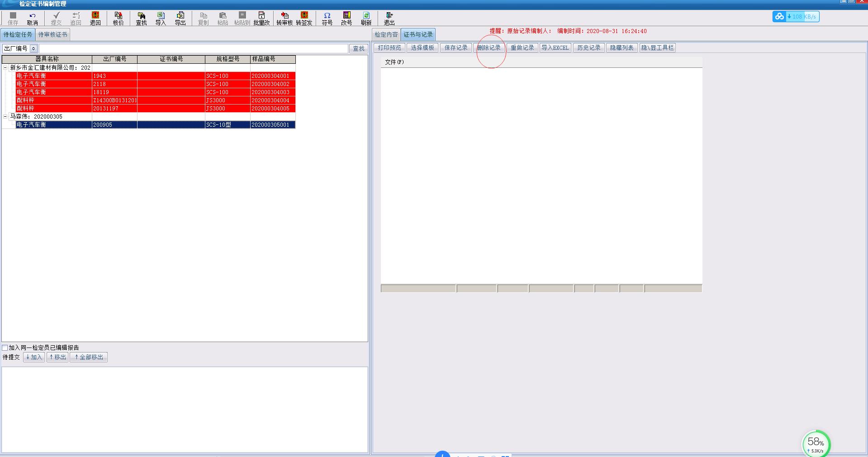The width and height of the screenshot is (868, 457).
Task: Click the 改号 toolbar icon
Action: click(x=346, y=19)
